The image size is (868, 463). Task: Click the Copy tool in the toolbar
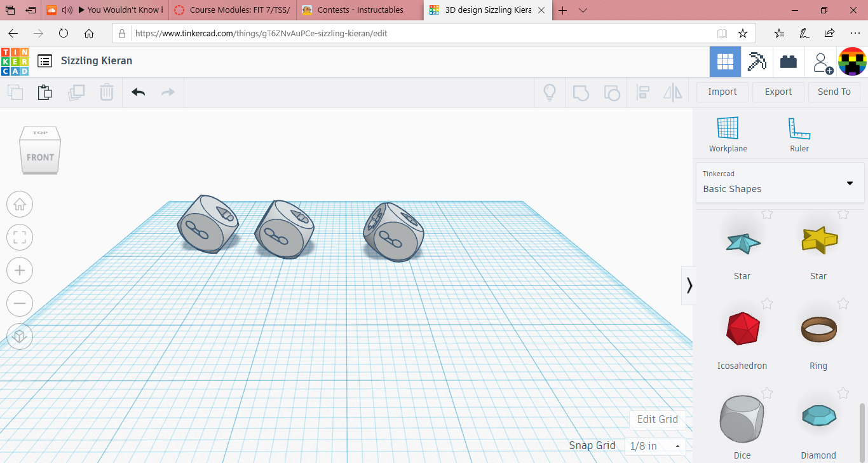(15, 93)
